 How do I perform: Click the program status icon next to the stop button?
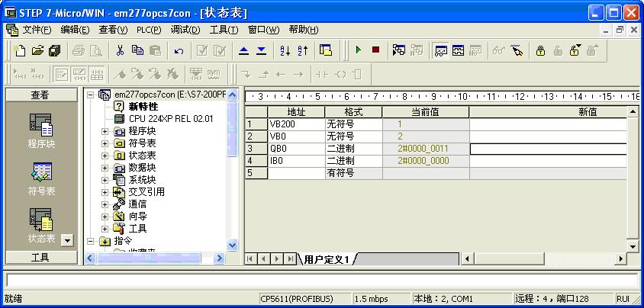tap(399, 50)
